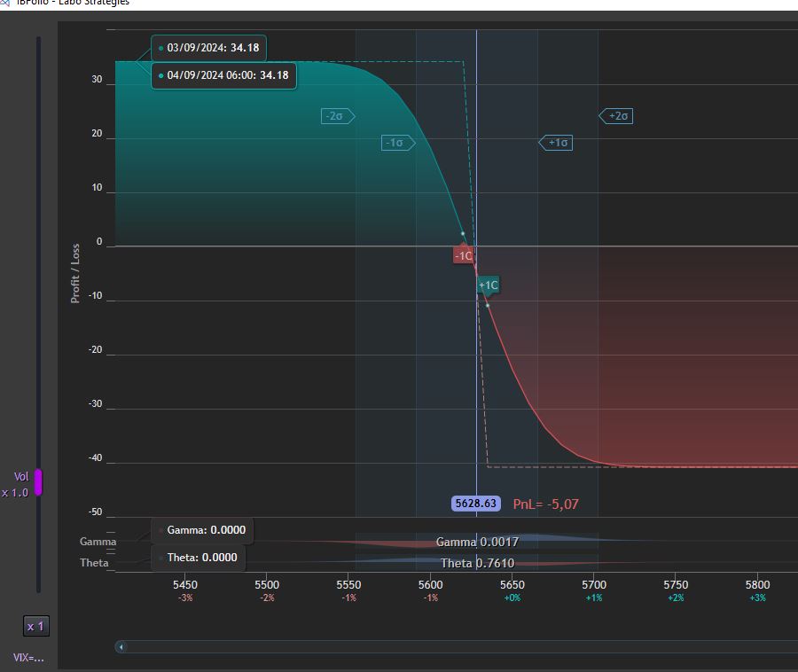Click the +1C long call marker
The width and height of the screenshot is (798, 672).
coord(489,285)
